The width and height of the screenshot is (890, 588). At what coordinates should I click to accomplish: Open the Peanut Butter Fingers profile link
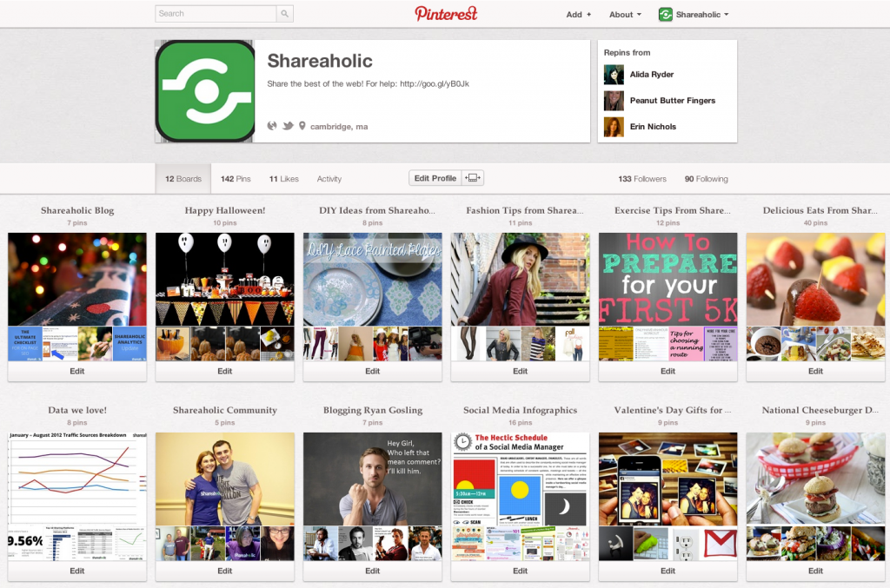[673, 101]
